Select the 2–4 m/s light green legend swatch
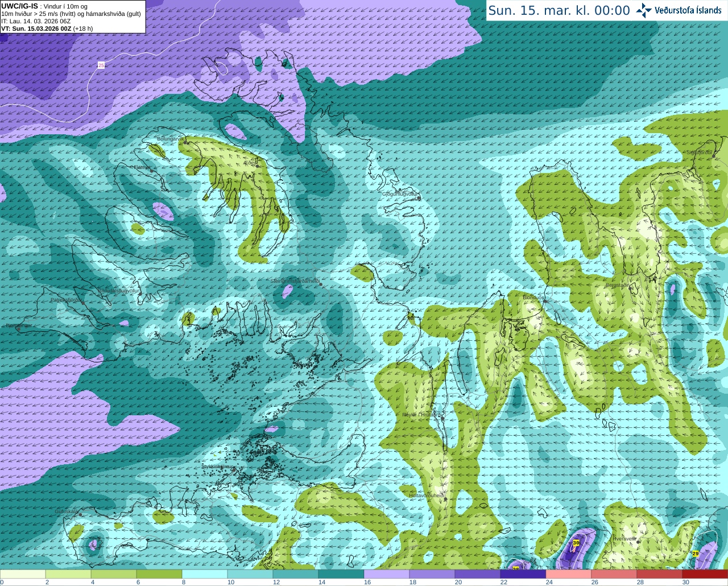 (x=68, y=574)
